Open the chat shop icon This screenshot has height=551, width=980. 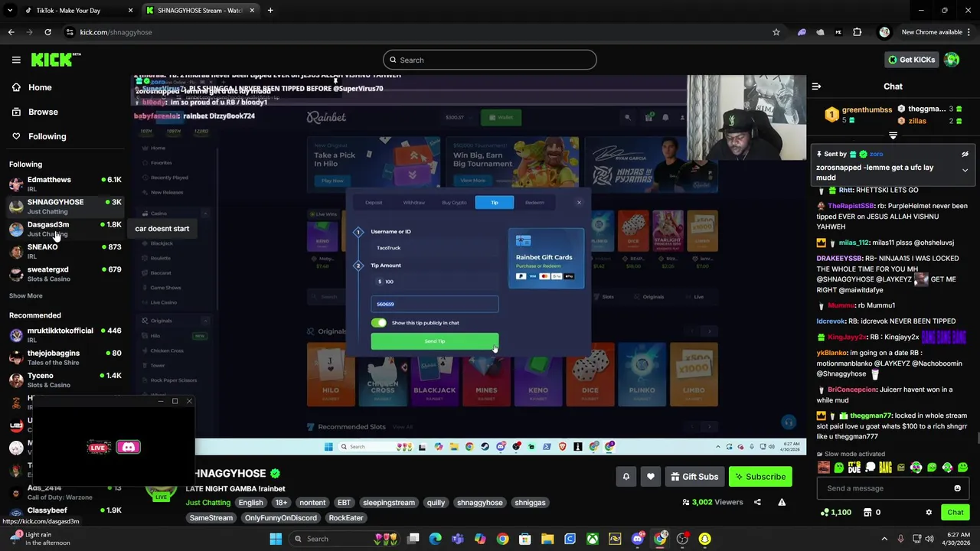click(867, 512)
